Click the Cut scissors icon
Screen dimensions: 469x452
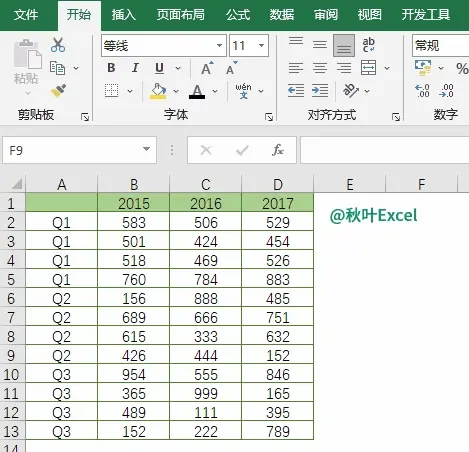(58, 45)
